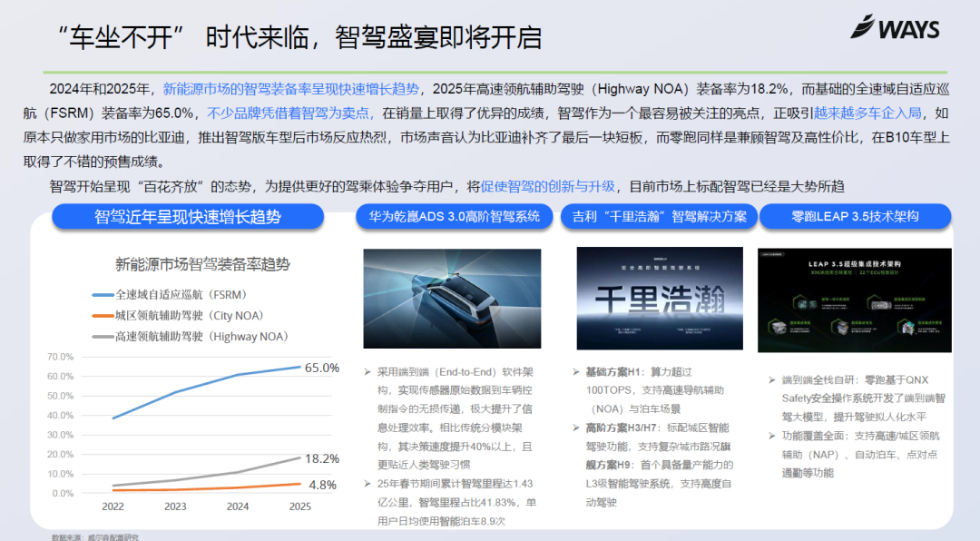Click the 2024 x-axis label
980x541 pixels.
pyautogui.click(x=238, y=507)
